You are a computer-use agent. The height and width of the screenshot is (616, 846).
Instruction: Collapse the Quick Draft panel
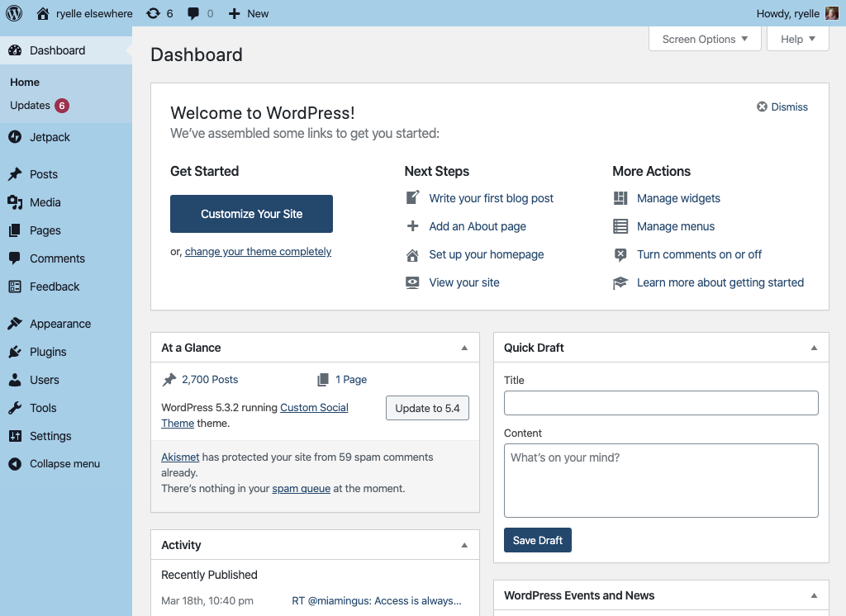point(814,348)
